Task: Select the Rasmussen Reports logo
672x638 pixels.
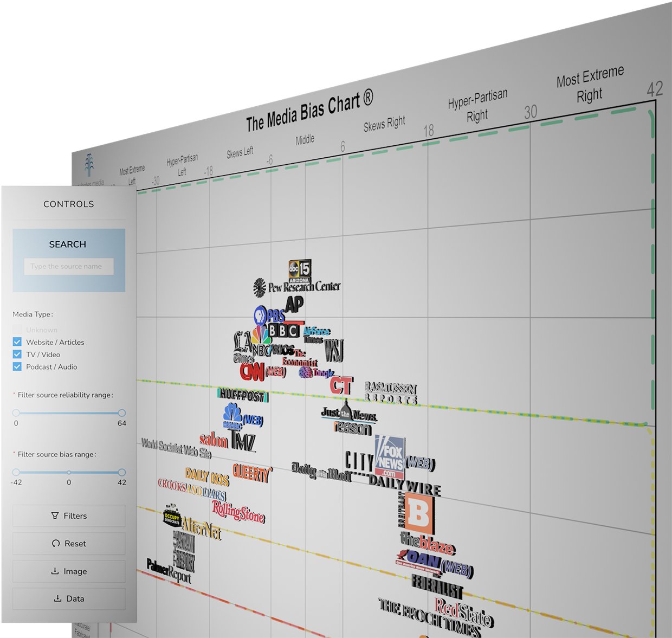Action: (x=391, y=393)
